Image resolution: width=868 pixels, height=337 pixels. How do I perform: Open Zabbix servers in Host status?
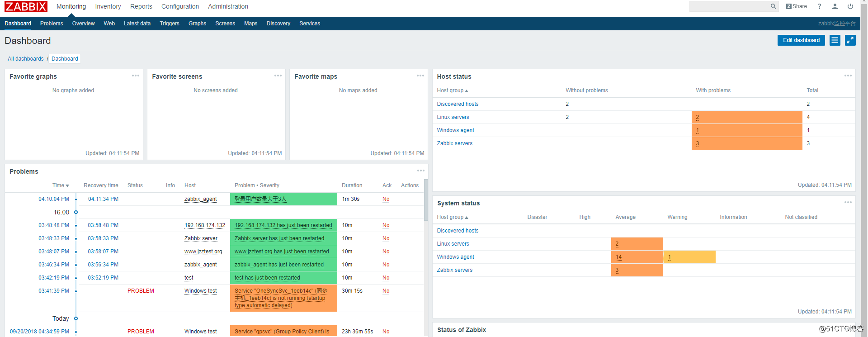click(x=454, y=143)
